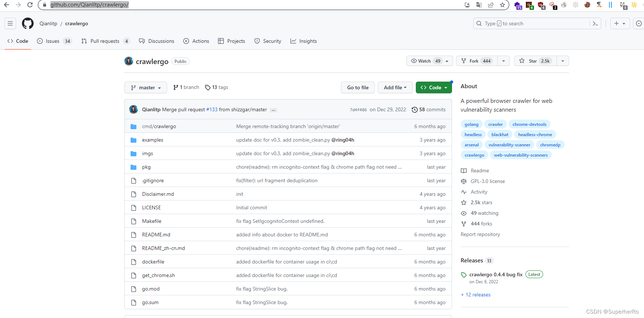
Task: Open the create new plus dropdown
Action: point(620,23)
